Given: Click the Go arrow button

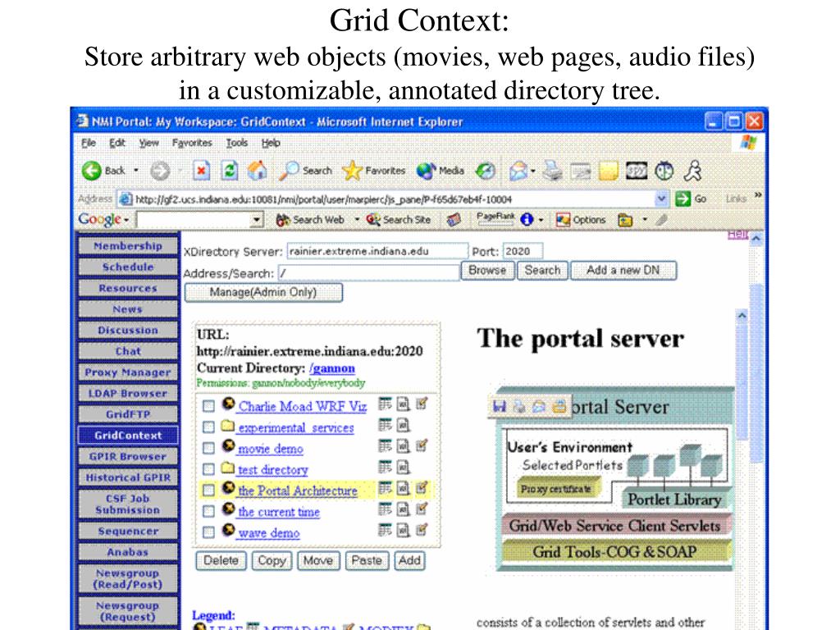Looking at the screenshot, I should (x=683, y=199).
